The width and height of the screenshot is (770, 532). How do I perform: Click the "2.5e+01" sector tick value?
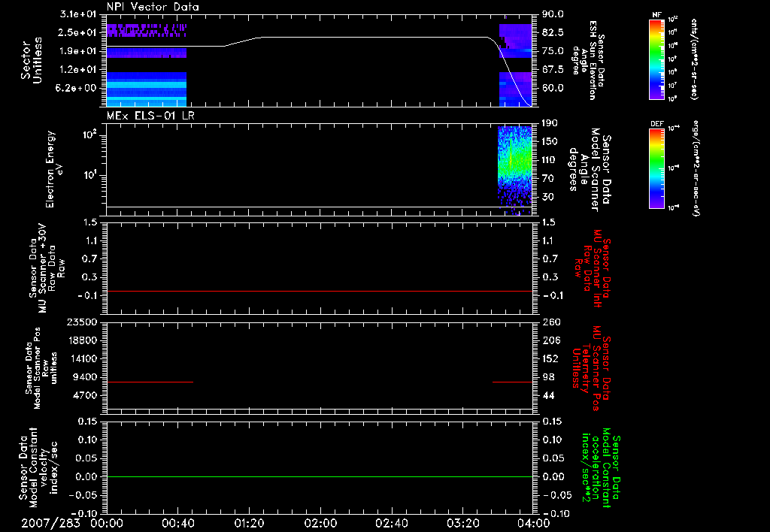tap(78, 32)
